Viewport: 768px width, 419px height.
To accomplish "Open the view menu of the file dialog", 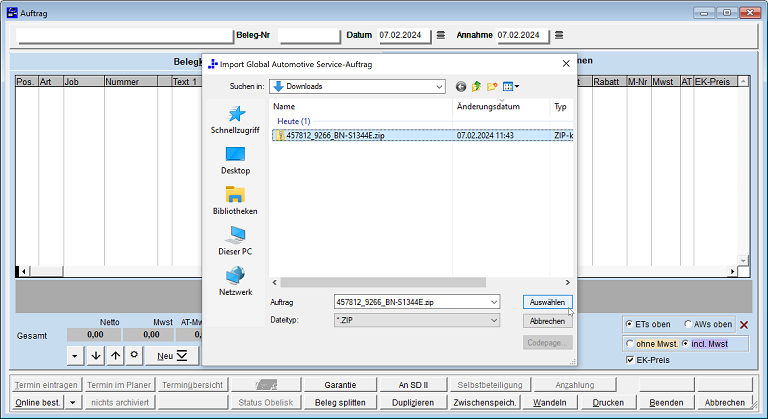I will (x=511, y=87).
